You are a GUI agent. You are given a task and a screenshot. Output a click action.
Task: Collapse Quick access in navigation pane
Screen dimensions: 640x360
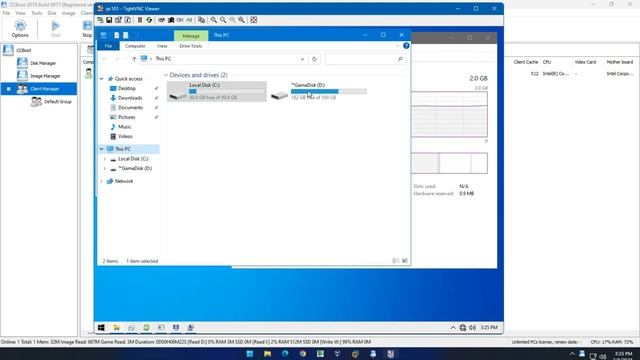(x=102, y=78)
